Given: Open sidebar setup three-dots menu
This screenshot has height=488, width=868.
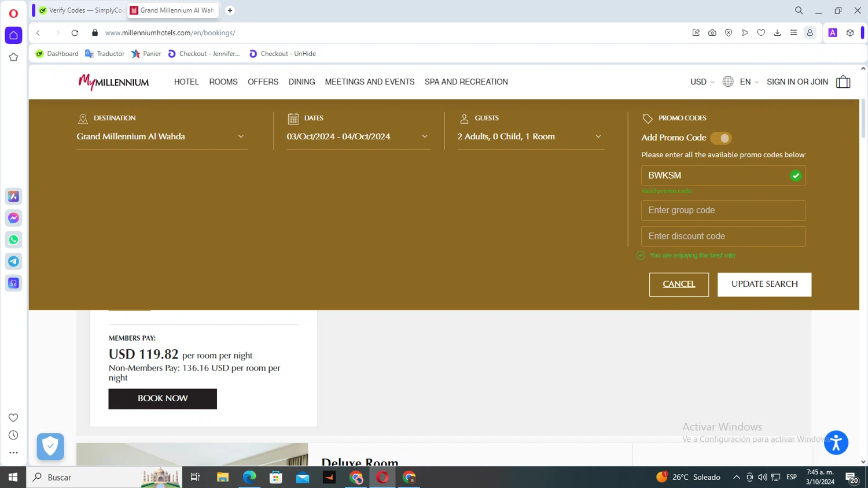Looking at the screenshot, I should pos(13,453).
